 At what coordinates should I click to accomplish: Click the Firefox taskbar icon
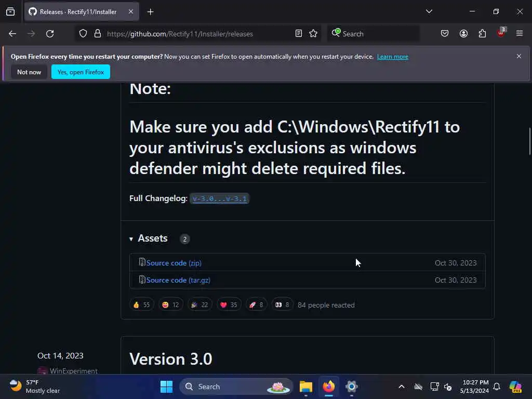pyautogui.click(x=329, y=387)
